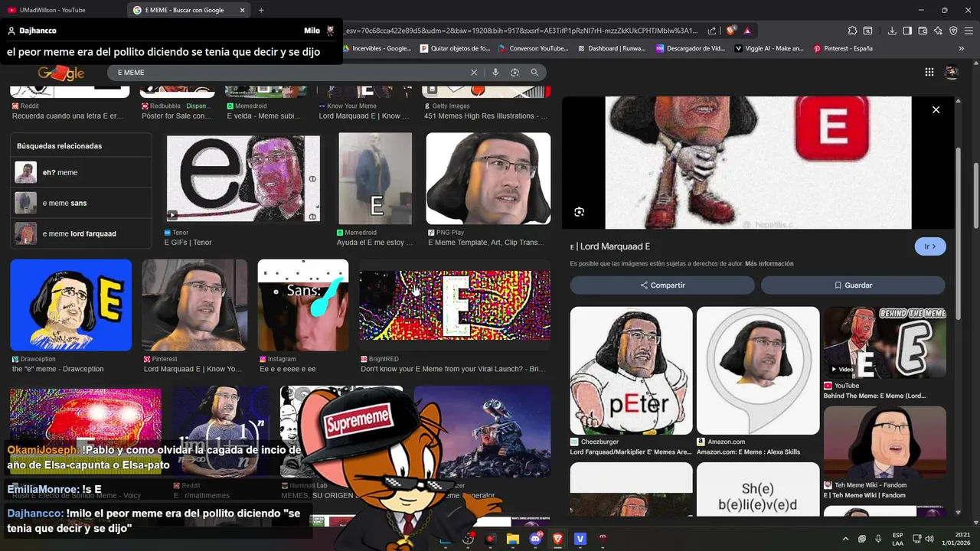Open Drawception 'the e meme' image
This screenshot has width=980, height=551.
coord(71,305)
